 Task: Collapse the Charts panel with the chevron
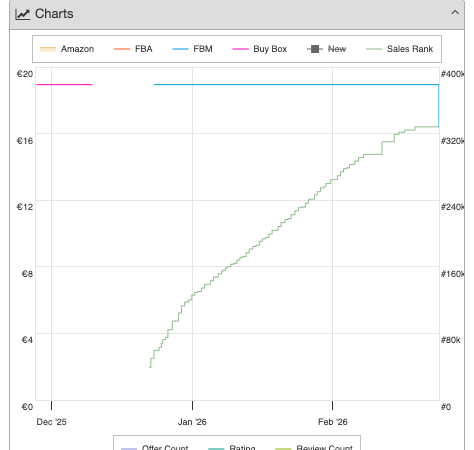(455, 13)
